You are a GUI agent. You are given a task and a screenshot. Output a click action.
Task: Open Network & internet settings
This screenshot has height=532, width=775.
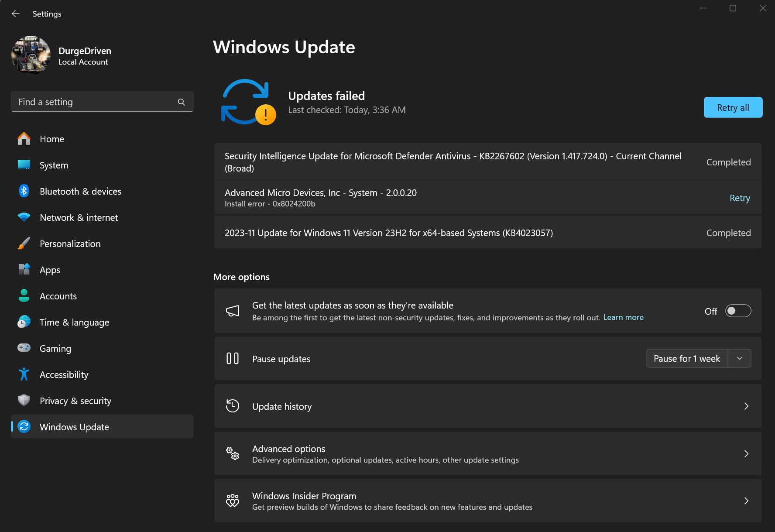(x=102, y=217)
